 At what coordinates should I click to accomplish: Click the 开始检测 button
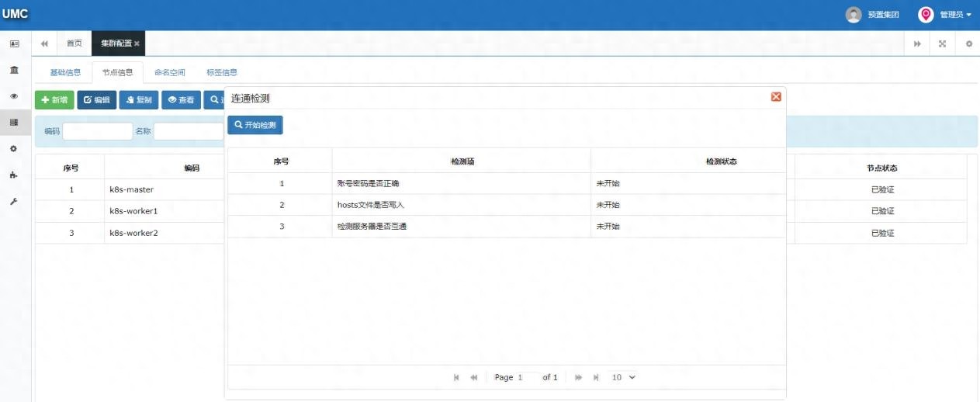click(255, 125)
